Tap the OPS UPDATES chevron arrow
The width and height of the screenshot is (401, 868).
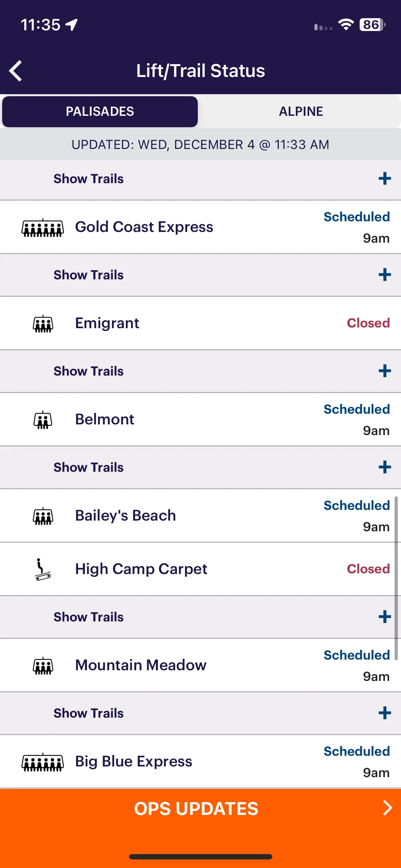coord(387,808)
